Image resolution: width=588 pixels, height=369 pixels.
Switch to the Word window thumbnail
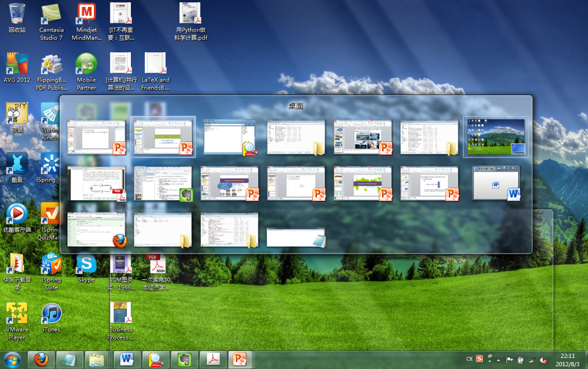pos(495,184)
